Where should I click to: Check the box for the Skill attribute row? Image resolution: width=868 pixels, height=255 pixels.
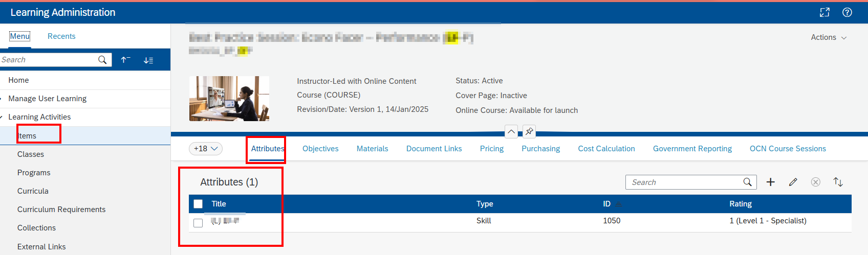point(198,223)
